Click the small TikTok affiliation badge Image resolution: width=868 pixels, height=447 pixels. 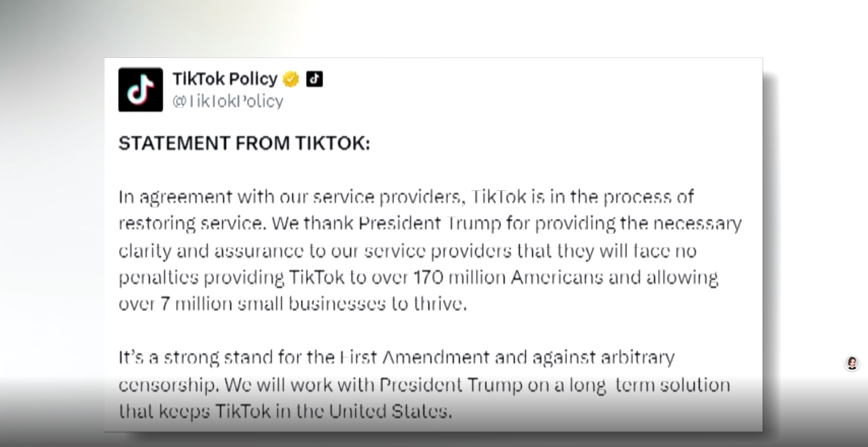click(315, 79)
